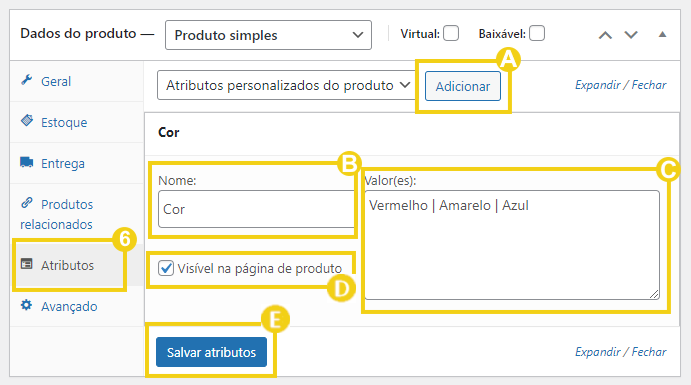Click the Estoque tag icon

[26, 120]
